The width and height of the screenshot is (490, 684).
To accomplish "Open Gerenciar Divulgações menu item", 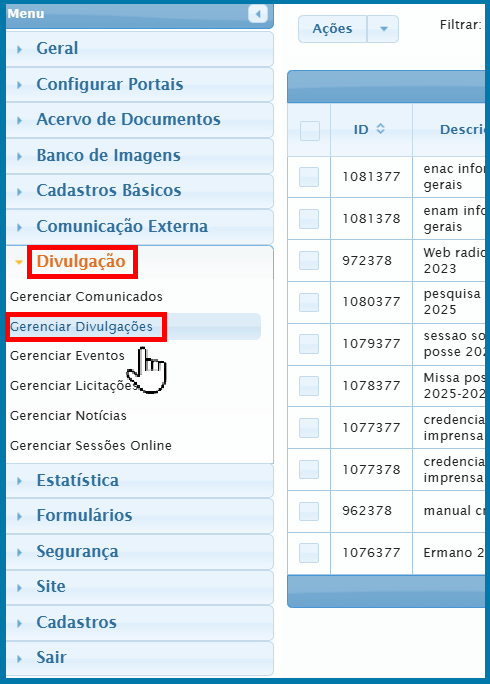I will (81, 327).
